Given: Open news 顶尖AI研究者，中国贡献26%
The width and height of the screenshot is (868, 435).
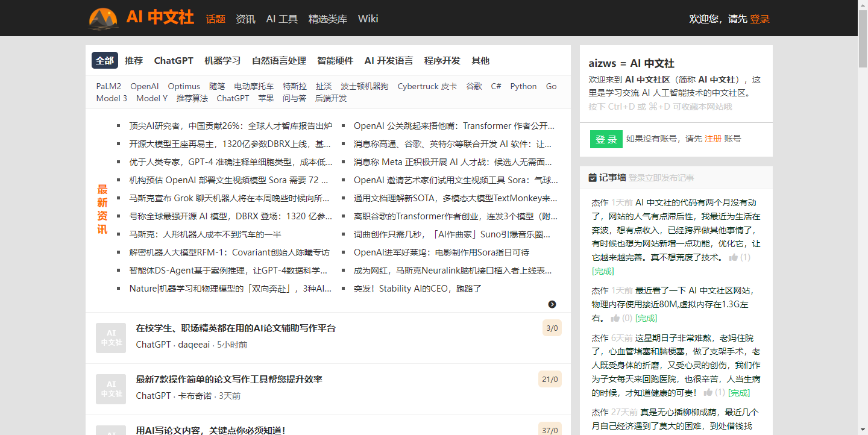Looking at the screenshot, I should (x=231, y=126).
